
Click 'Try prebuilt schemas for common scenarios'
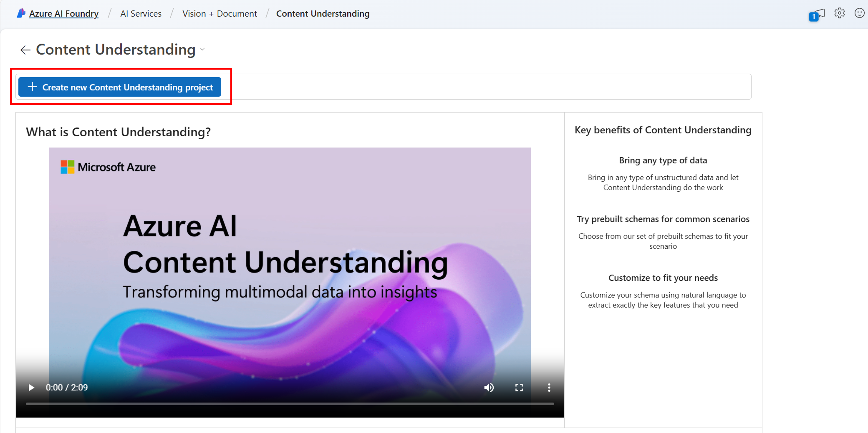click(x=663, y=219)
